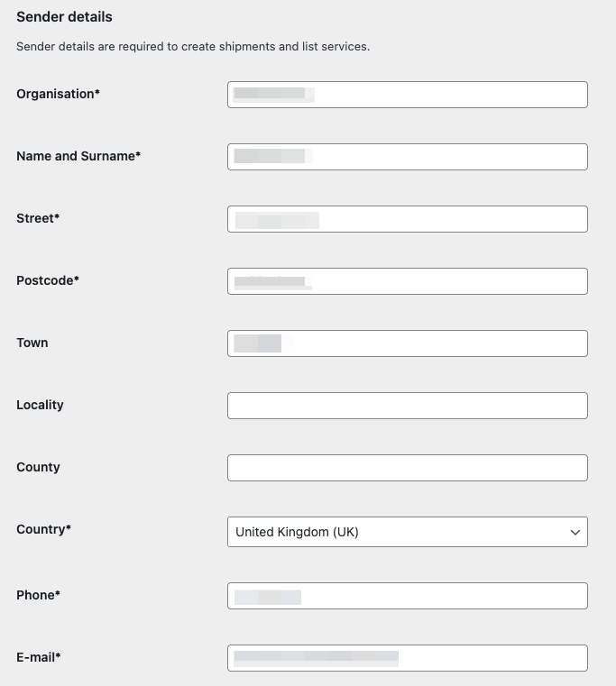Click the empty County input field

tap(407, 468)
